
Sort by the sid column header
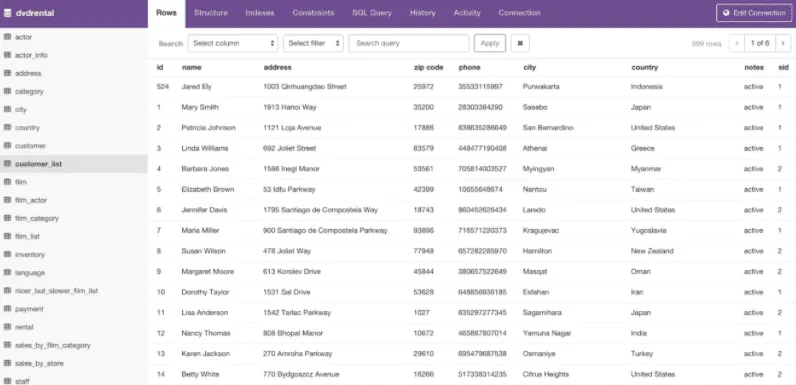[783, 67]
